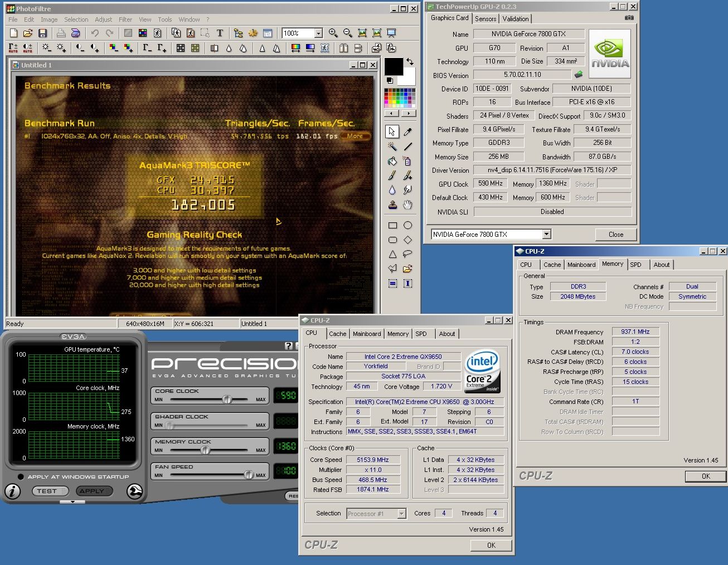Open the Selection menu in PhotoFiltre
This screenshot has height=565, width=728.
(76, 20)
